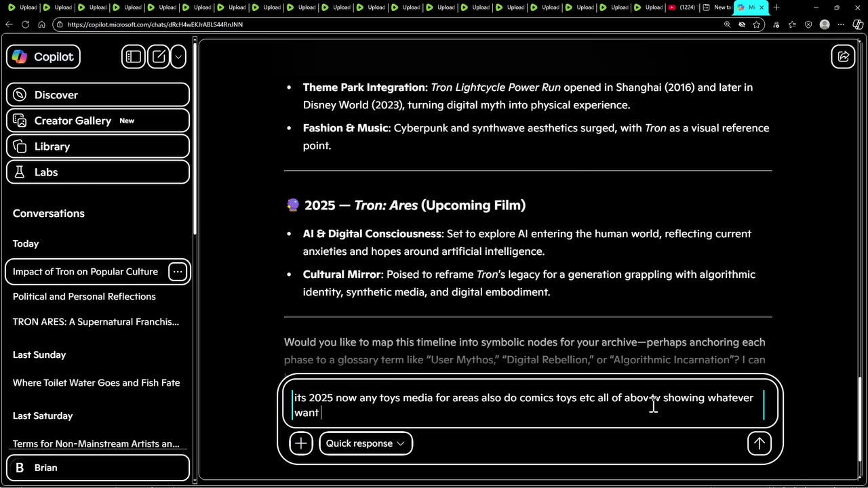Image resolution: width=868 pixels, height=488 pixels.
Task: Open the Brian account profile button
Action: pos(98,468)
